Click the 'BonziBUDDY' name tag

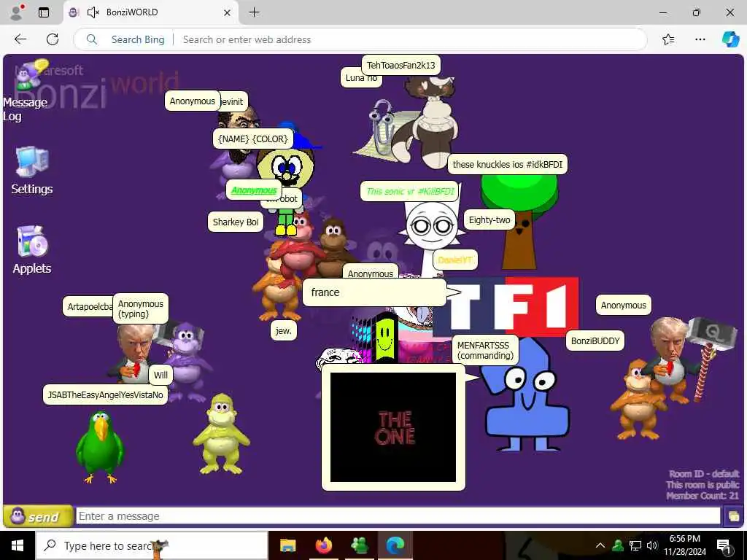tap(595, 341)
